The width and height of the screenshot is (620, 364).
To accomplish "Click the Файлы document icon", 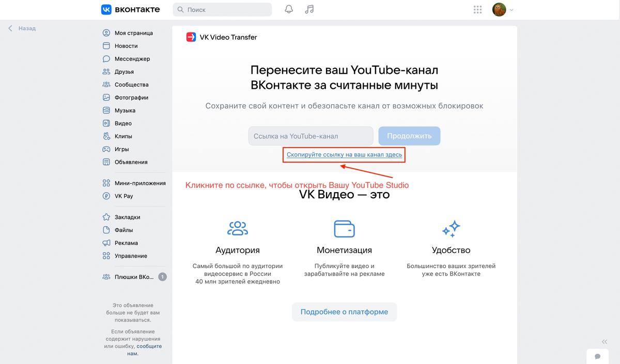I will click(106, 230).
